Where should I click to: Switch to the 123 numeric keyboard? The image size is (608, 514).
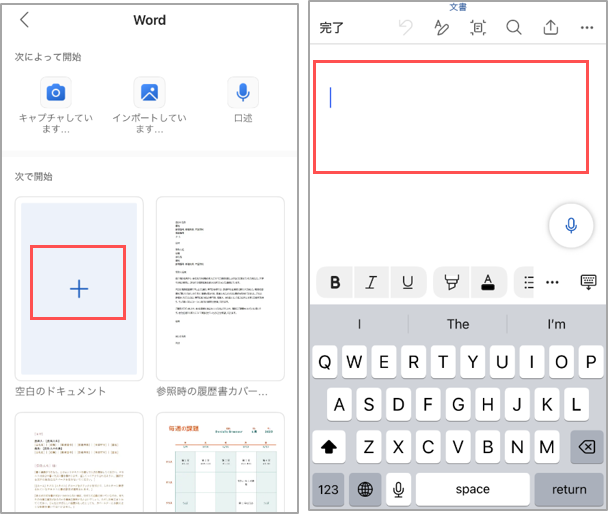pos(328,490)
